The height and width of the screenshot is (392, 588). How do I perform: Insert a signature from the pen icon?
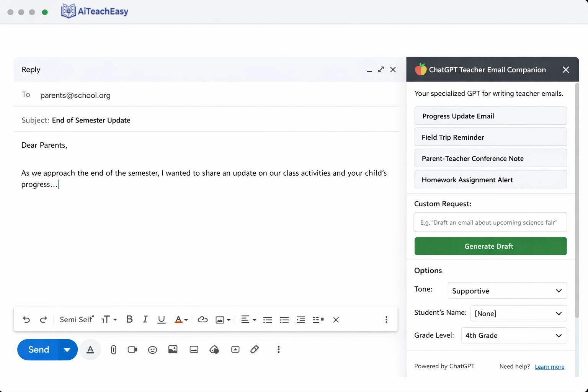(255, 350)
